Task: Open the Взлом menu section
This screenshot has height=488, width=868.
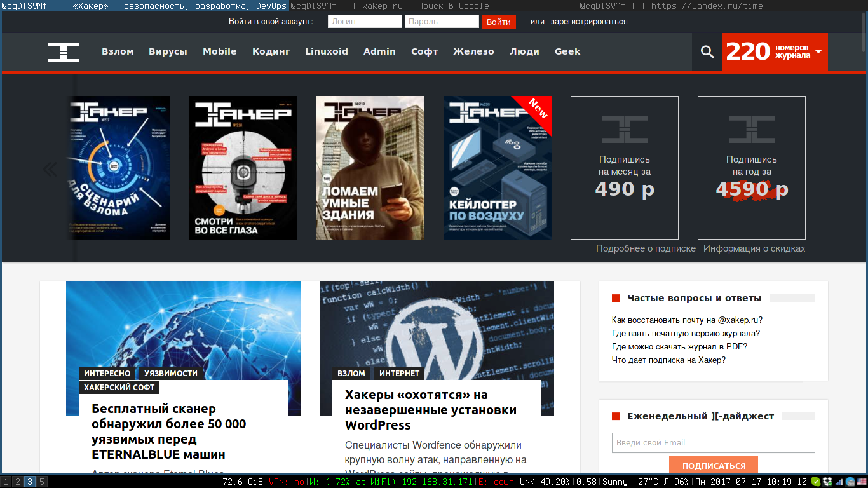Action: (118, 52)
